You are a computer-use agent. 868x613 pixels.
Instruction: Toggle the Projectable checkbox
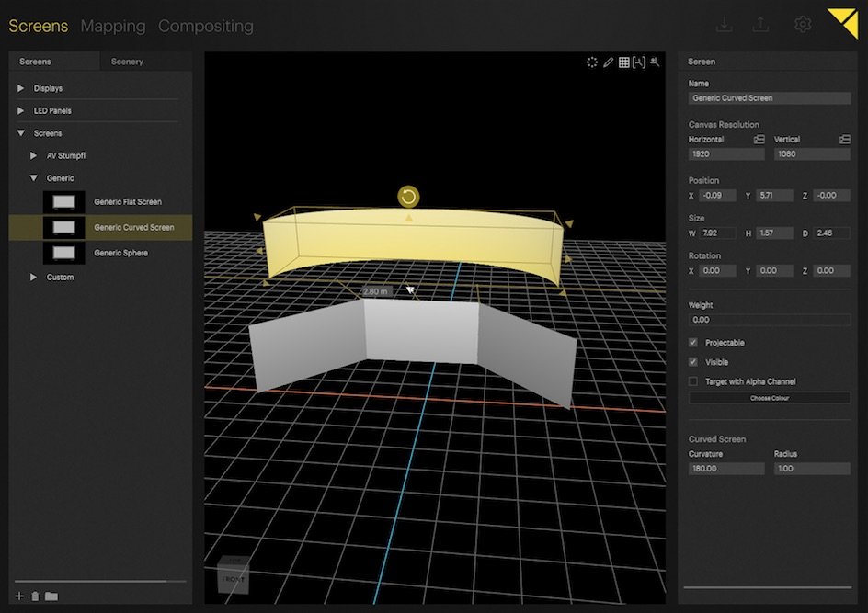point(693,343)
